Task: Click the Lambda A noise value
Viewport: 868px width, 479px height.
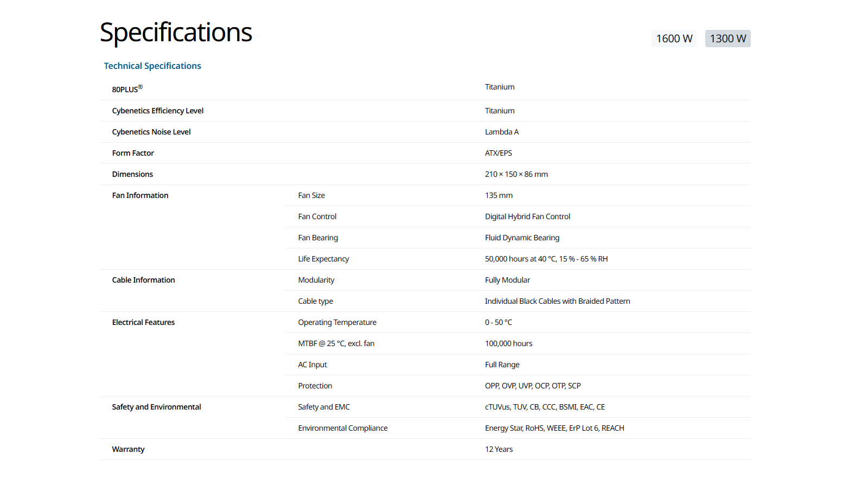Action: pos(501,132)
